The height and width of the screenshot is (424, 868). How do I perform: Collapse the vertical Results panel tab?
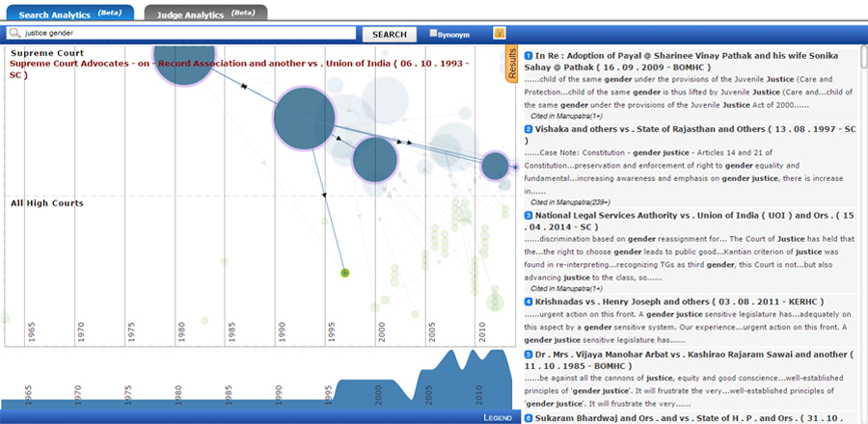click(512, 66)
